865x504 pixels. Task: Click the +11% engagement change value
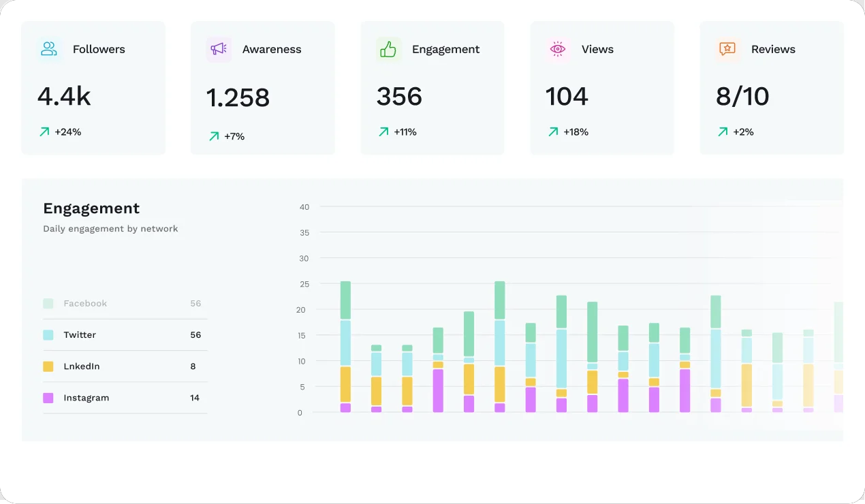(x=405, y=132)
